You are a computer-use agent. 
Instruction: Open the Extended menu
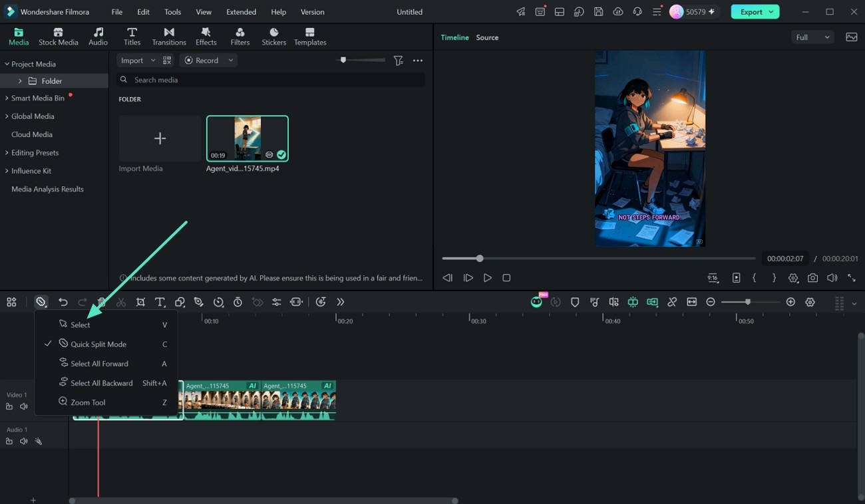pos(241,12)
